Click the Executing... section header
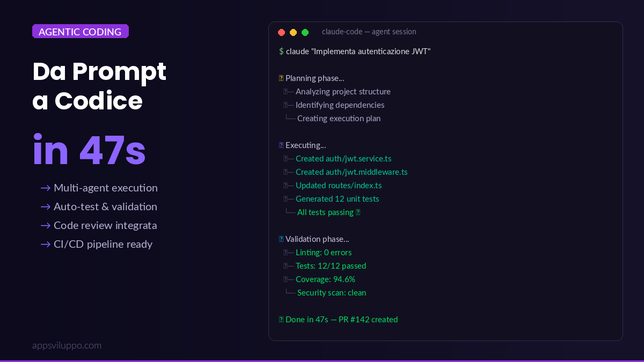Image resolution: width=644 pixels, height=362 pixels. coord(305,145)
